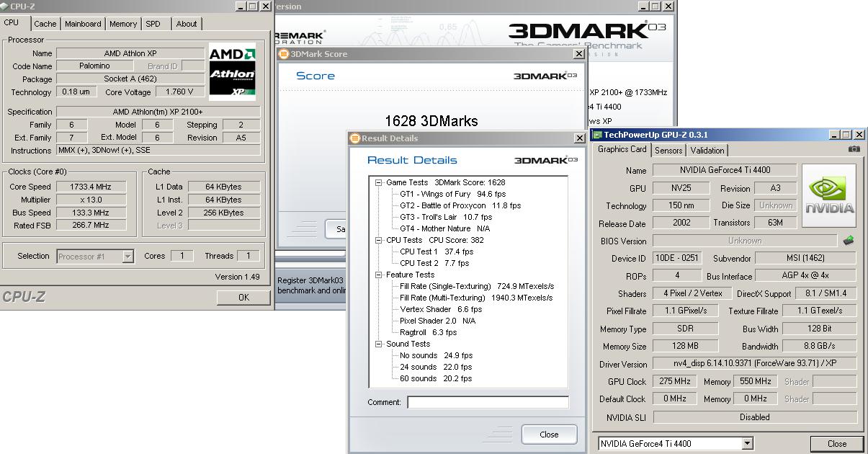Collapse the Sound Tests tree node
The height and width of the screenshot is (454, 868).
tap(379, 344)
